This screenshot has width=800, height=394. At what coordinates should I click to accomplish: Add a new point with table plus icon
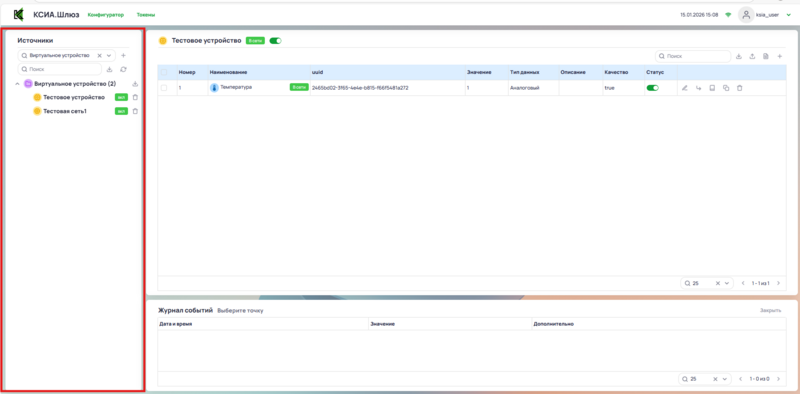(x=780, y=56)
